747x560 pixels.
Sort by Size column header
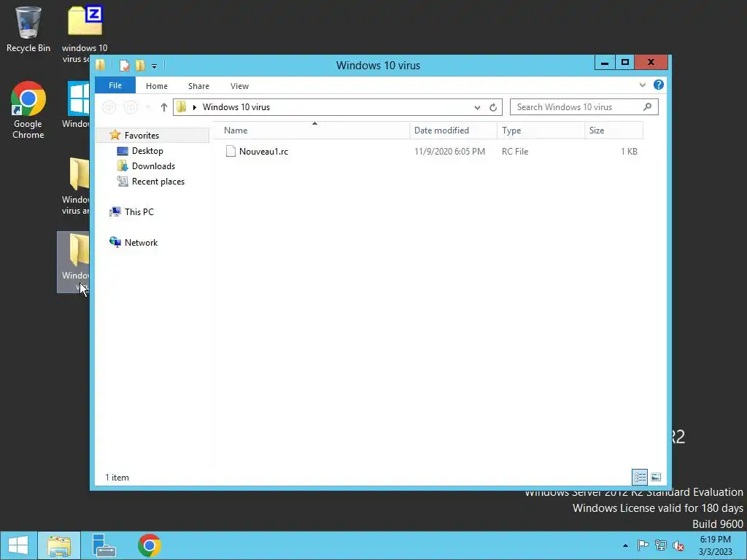[x=614, y=131]
